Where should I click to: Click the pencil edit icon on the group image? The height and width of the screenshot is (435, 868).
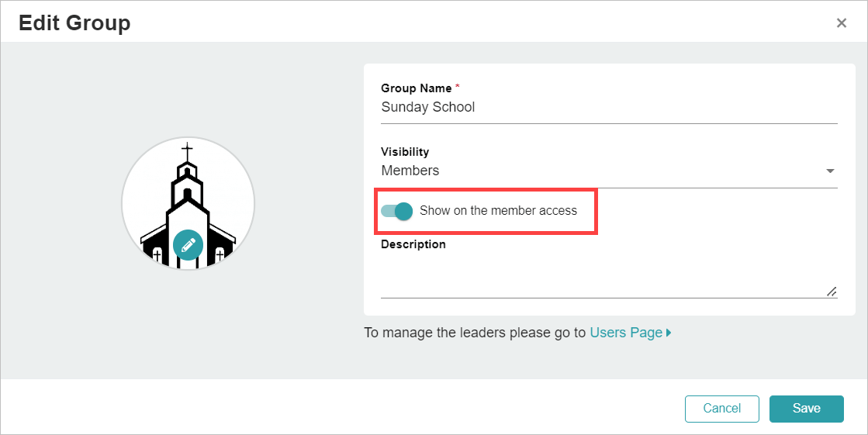point(188,244)
